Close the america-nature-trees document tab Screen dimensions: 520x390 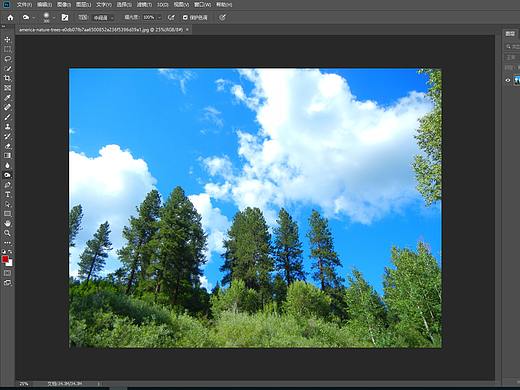187,30
